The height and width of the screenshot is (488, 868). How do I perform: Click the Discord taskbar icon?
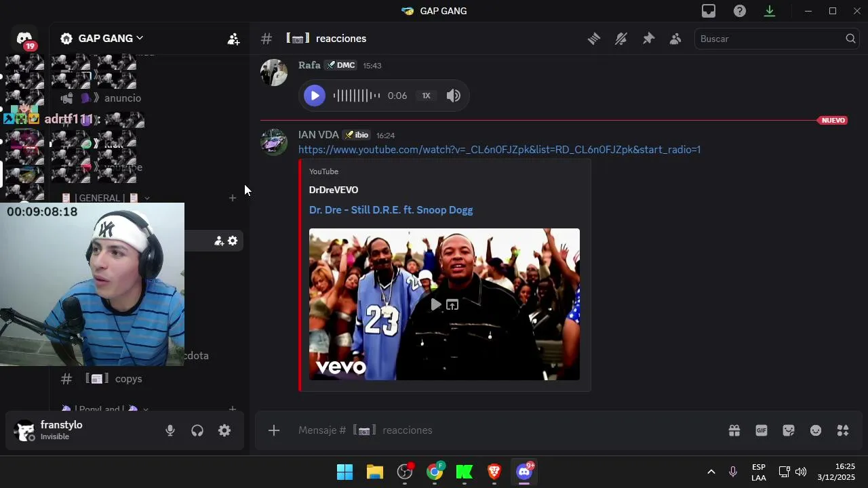point(524,472)
